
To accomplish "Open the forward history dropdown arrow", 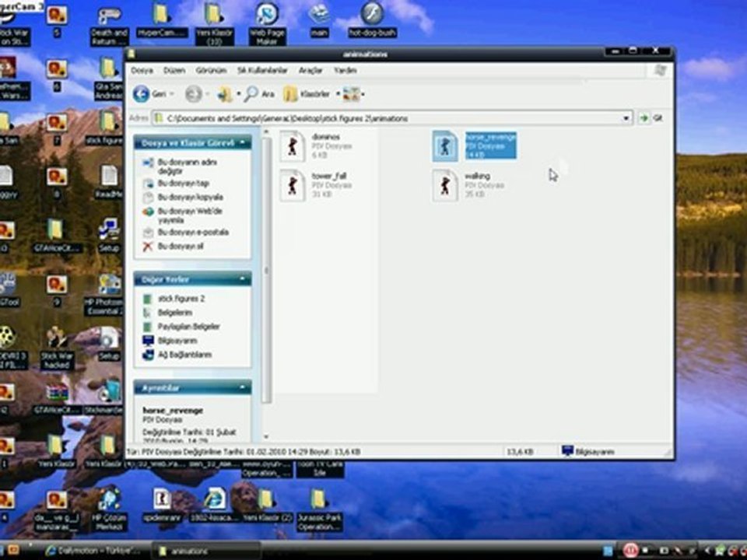I will click(x=208, y=94).
